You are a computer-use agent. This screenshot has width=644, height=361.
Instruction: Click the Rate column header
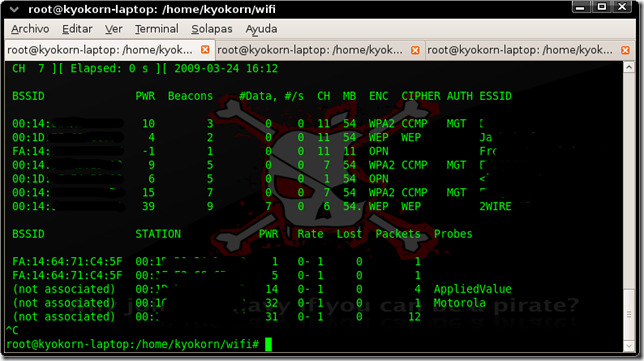pos(310,234)
